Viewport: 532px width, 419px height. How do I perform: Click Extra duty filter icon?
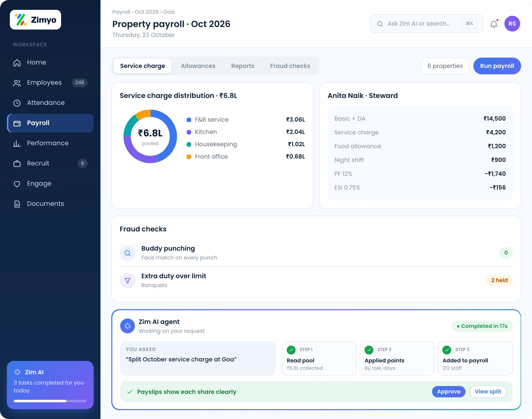pyautogui.click(x=128, y=280)
